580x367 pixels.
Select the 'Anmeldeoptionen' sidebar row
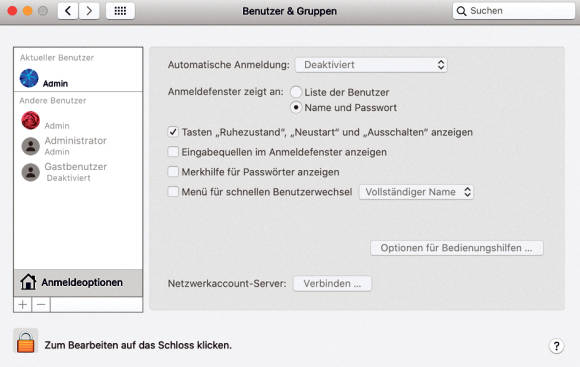point(78,282)
